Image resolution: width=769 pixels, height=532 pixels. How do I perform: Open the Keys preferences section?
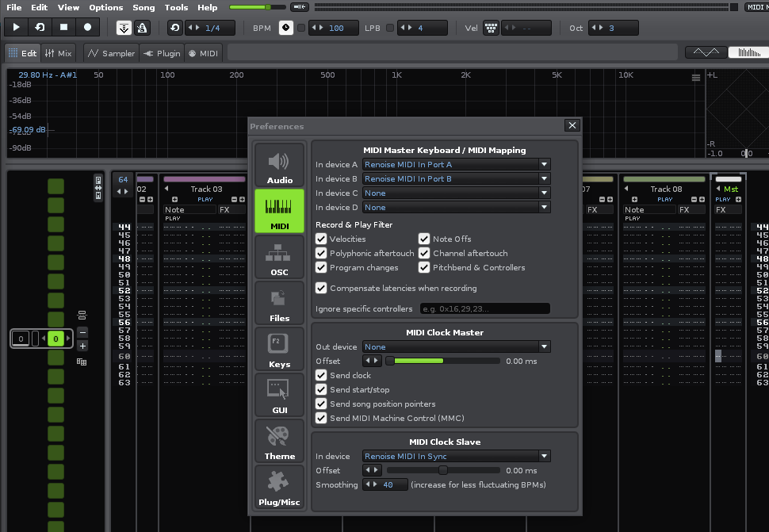tap(279, 350)
